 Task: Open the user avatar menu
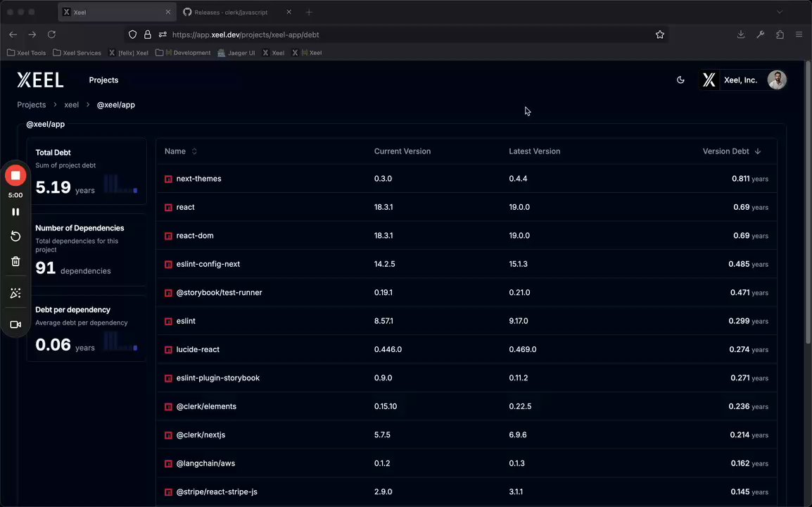pyautogui.click(x=777, y=80)
